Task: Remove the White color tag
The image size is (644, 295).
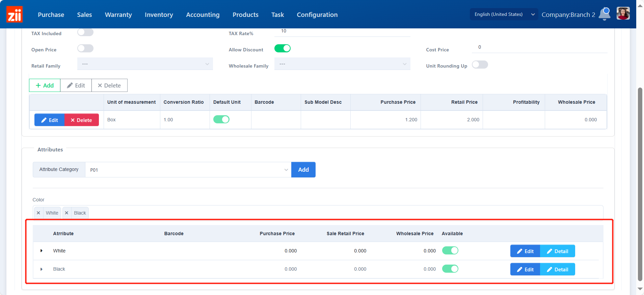Action: [x=38, y=213]
